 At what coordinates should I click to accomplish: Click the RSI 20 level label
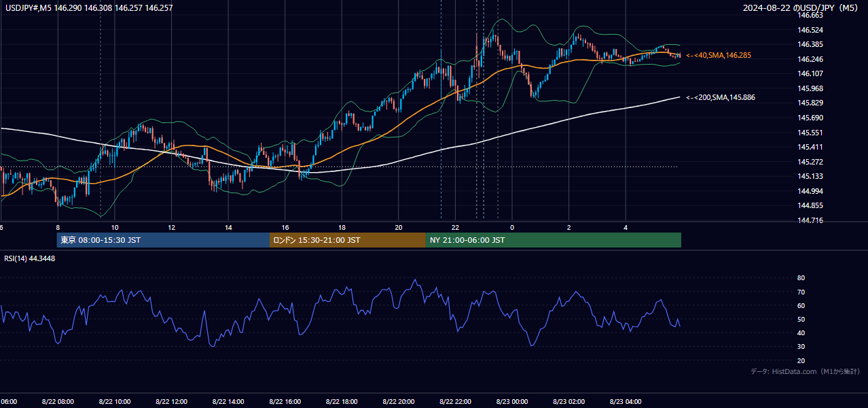[801, 360]
